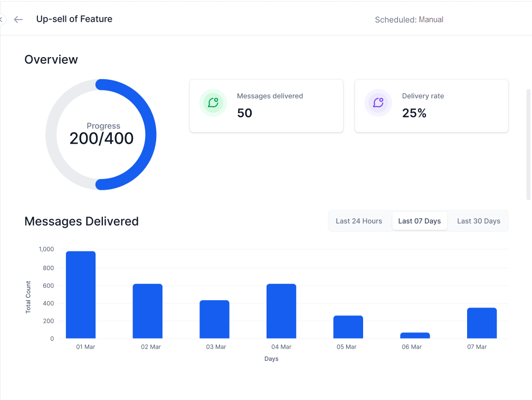Select the Last 24 Hours tab
This screenshot has width=532, height=400.
tap(359, 221)
